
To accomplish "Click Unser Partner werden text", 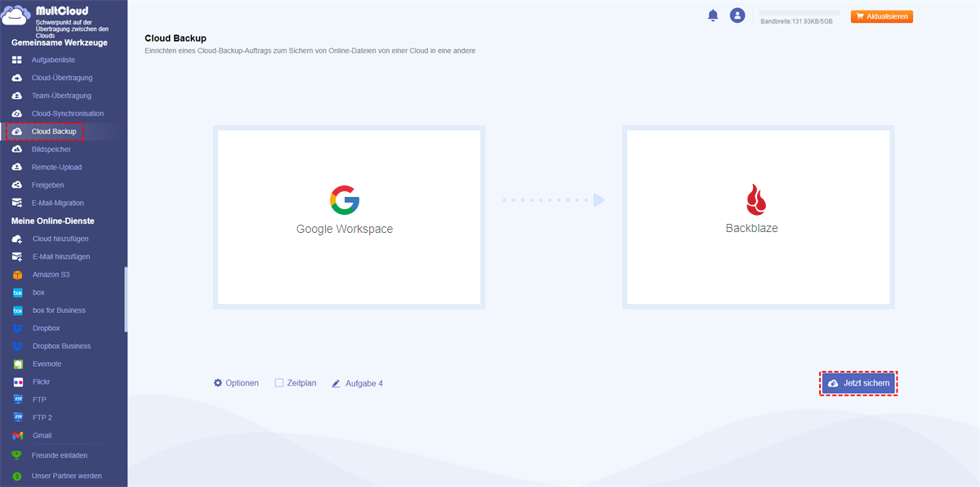I will 67,476.
